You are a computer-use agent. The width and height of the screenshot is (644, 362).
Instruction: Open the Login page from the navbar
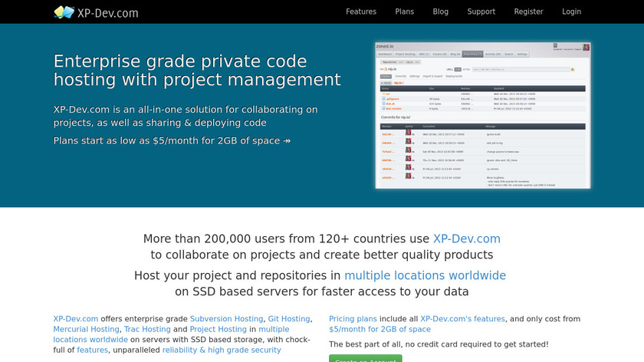(x=571, y=12)
